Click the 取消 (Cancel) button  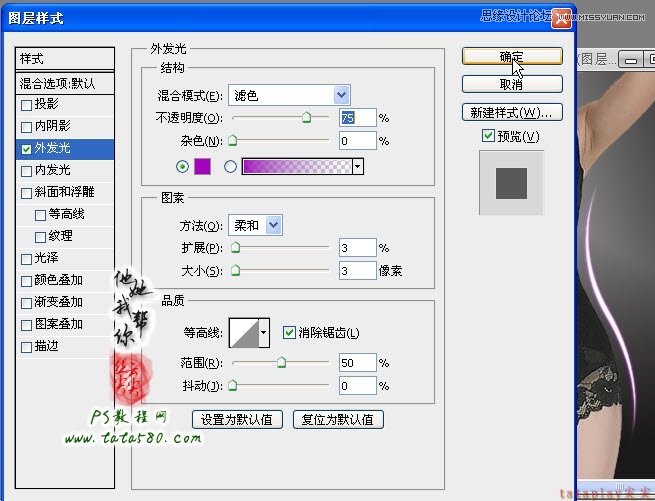511,84
